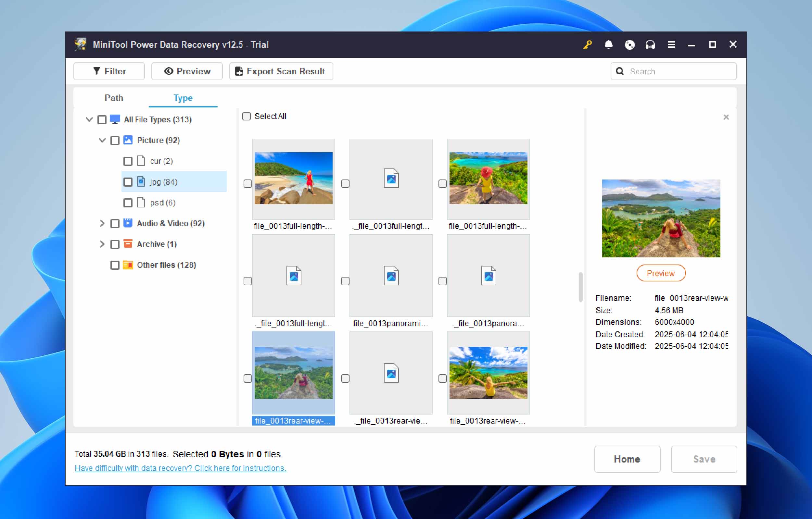Check the Picture (92) checkbox
Image resolution: width=812 pixels, height=519 pixels.
click(x=115, y=140)
